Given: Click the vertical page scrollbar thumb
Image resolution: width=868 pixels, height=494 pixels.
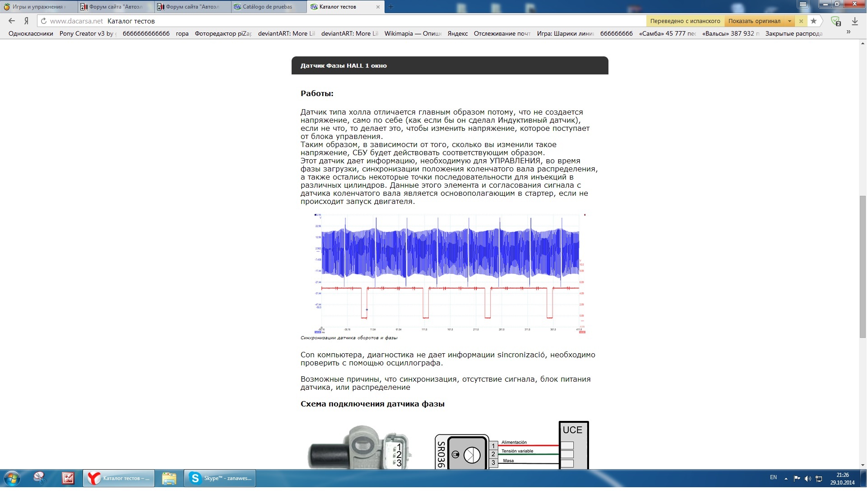Looking at the screenshot, I should [x=863, y=267].
